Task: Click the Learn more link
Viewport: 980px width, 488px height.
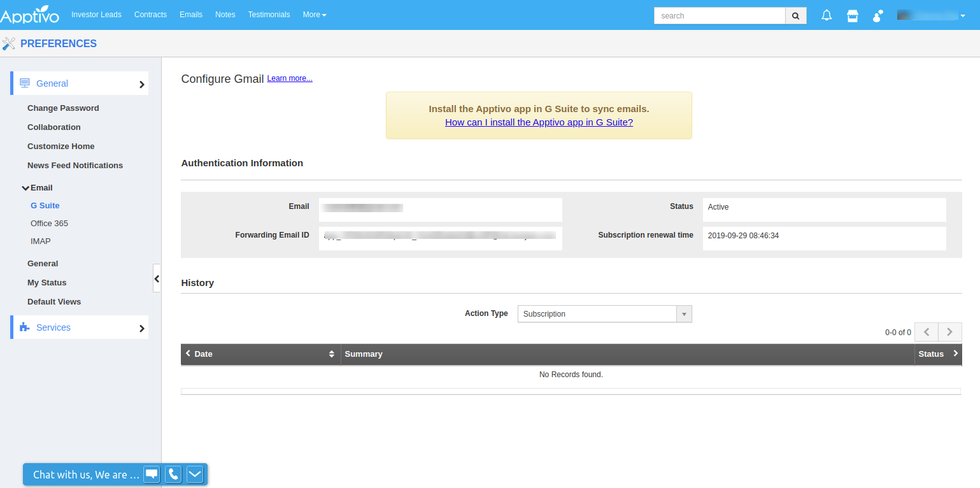Action: click(290, 78)
